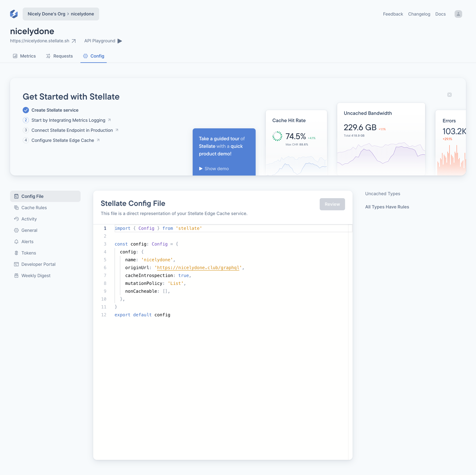This screenshot has width=476, height=475.
Task: Select the Config tab
Action: pos(94,56)
